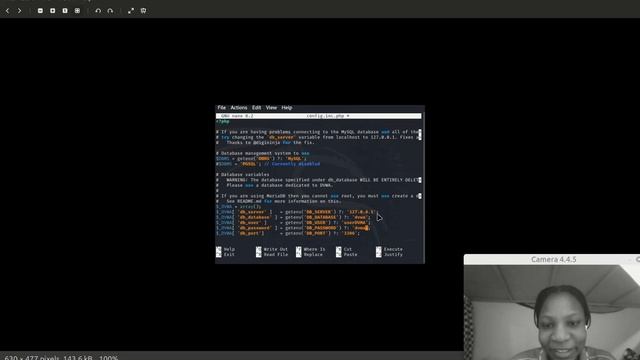
Task: Open the terminal View menu
Action: (271, 108)
